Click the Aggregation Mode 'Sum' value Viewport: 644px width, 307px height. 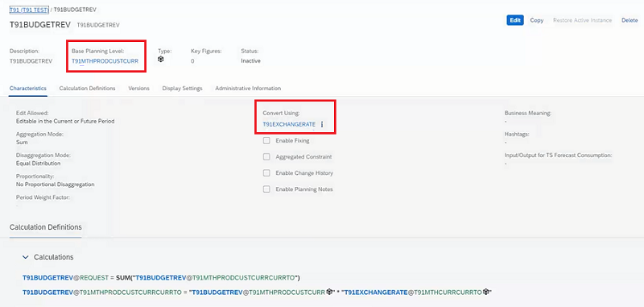[x=22, y=142]
